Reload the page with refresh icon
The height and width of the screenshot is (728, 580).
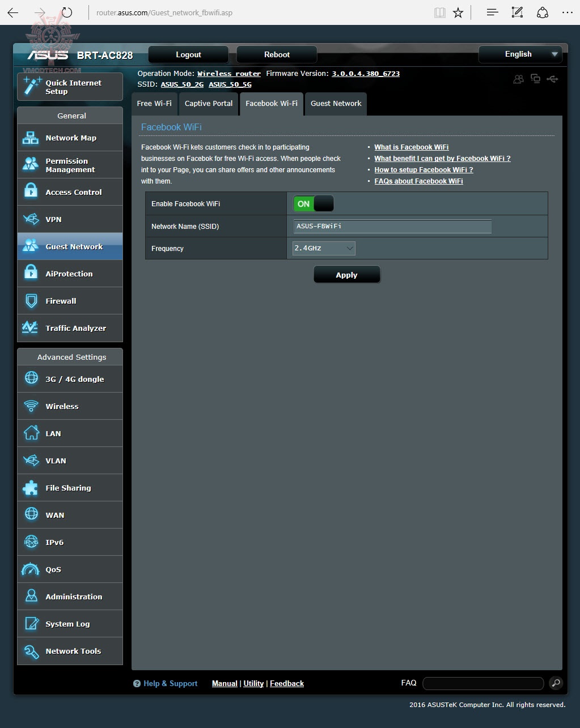(67, 12)
